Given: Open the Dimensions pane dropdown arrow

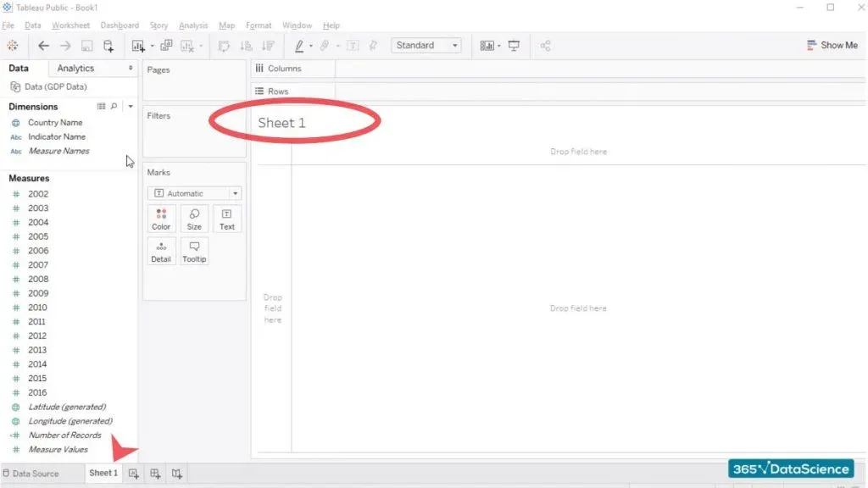Looking at the screenshot, I should pyautogui.click(x=131, y=107).
